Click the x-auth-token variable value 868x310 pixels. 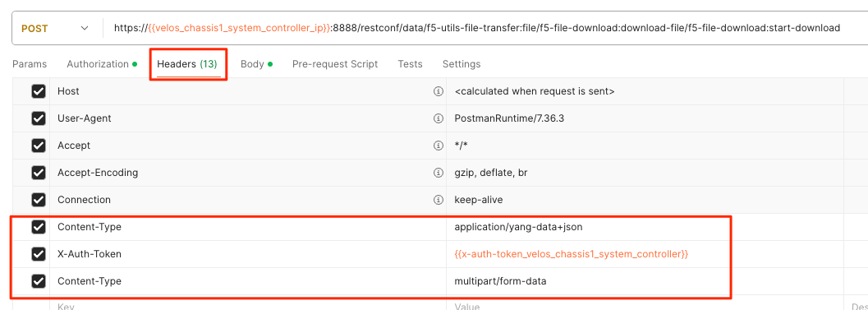pos(645,254)
